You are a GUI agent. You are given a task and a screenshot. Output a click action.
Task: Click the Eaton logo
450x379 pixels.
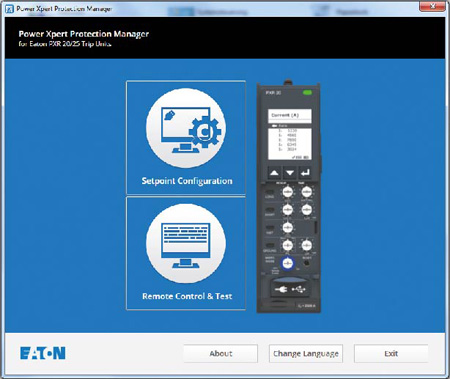43,353
